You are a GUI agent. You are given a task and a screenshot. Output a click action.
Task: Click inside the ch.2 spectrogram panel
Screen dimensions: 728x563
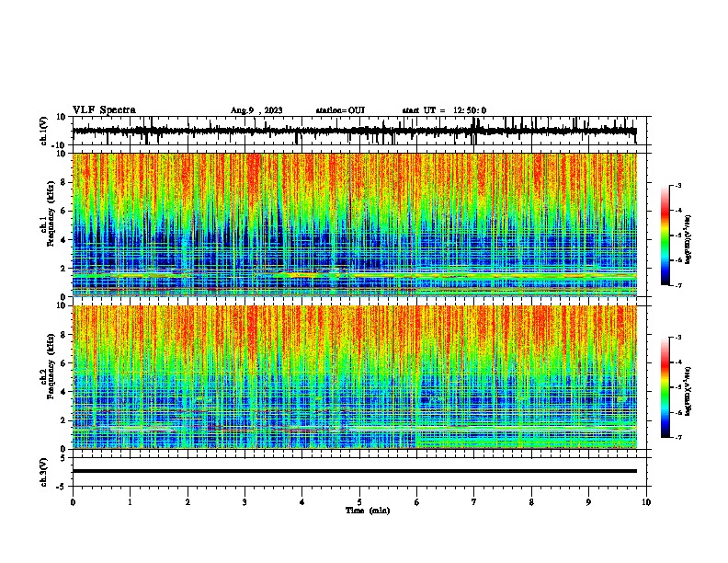click(x=355, y=377)
